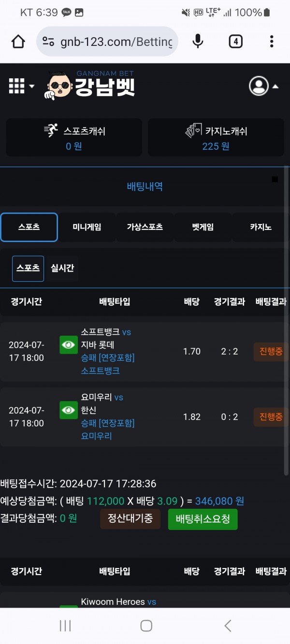Tap the microphone voice search icon
Image resolution: width=290 pixels, height=644 pixels.
coord(198,42)
